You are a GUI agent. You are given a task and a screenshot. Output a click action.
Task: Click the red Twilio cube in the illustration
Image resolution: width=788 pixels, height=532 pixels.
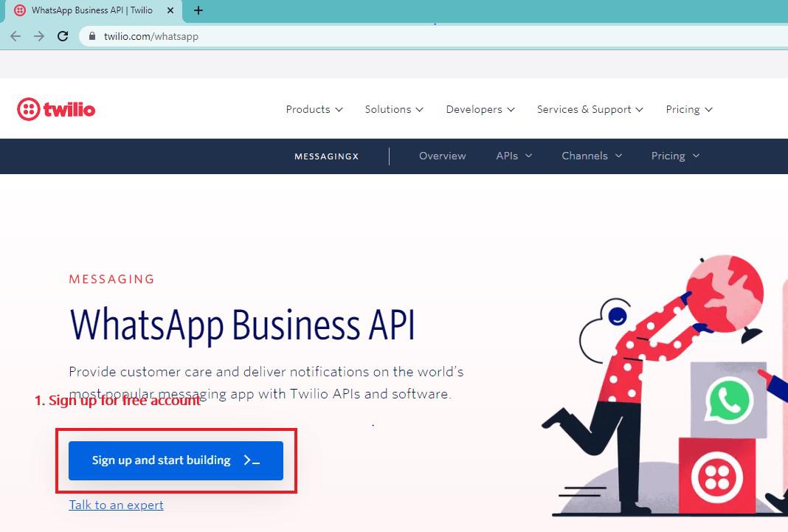pos(717,476)
